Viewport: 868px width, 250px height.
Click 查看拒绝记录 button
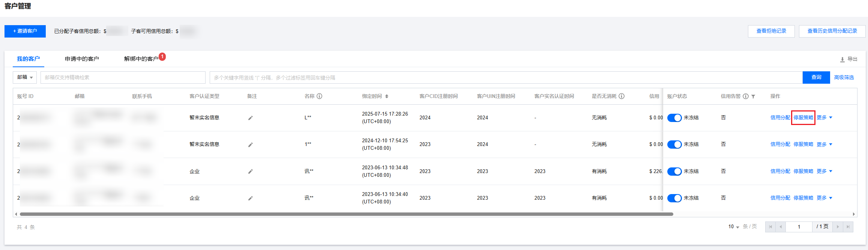click(x=771, y=31)
